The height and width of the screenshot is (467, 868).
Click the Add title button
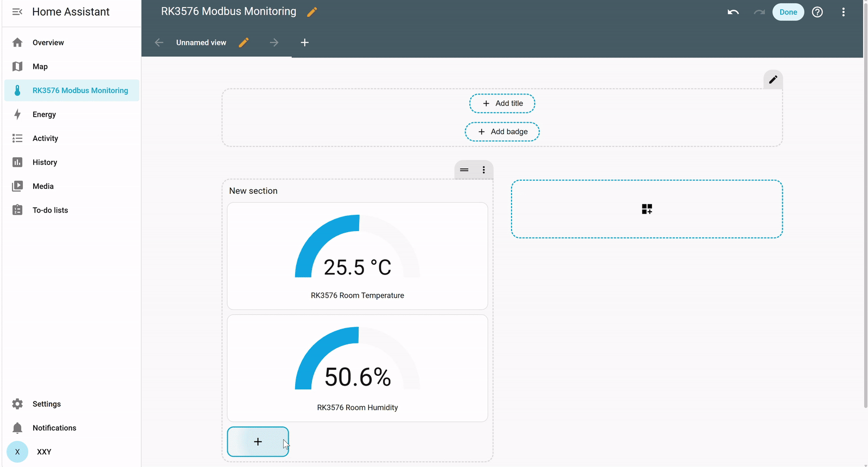tap(502, 103)
